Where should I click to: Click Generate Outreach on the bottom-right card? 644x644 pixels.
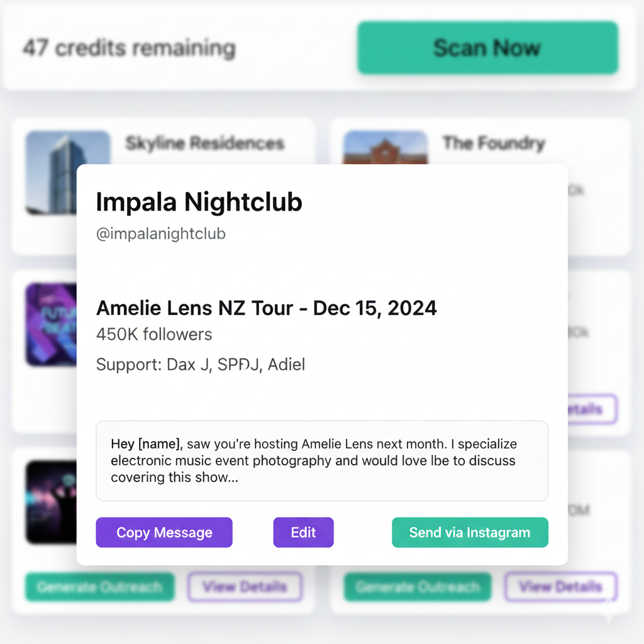pyautogui.click(x=417, y=587)
